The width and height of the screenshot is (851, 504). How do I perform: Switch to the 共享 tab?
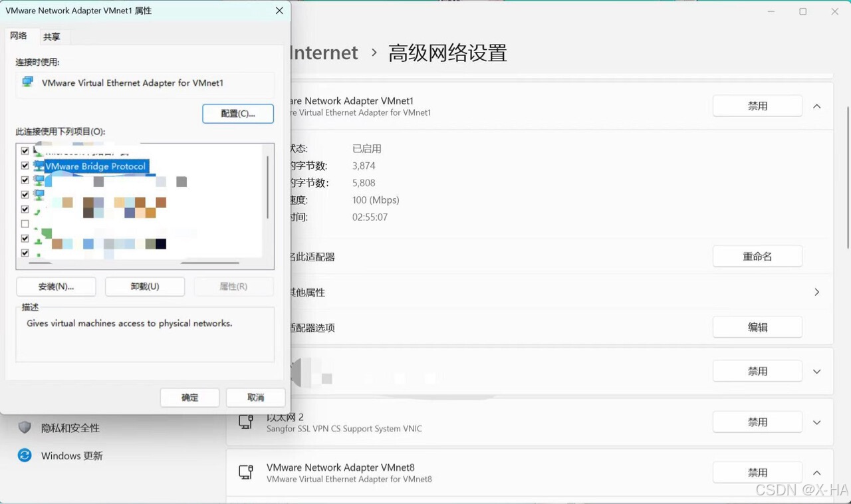click(x=51, y=37)
